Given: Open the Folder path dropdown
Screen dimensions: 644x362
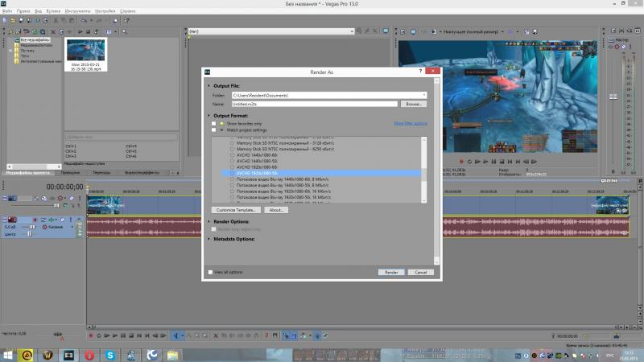Looking at the screenshot, I should (424, 95).
